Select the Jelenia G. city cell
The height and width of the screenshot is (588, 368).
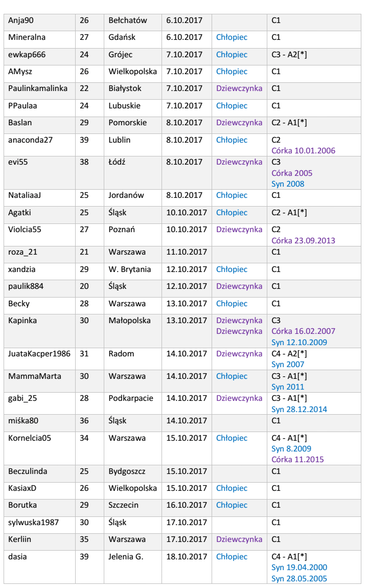[126, 556]
